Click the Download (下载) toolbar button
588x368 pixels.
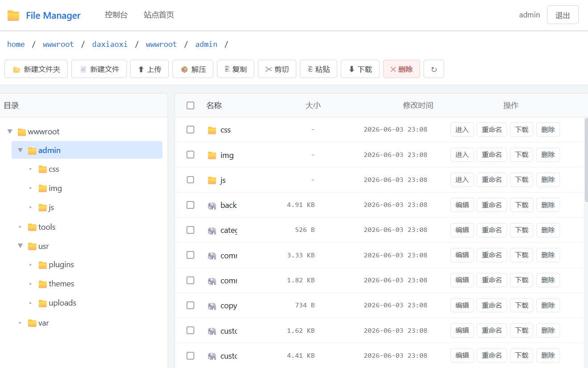coord(360,69)
